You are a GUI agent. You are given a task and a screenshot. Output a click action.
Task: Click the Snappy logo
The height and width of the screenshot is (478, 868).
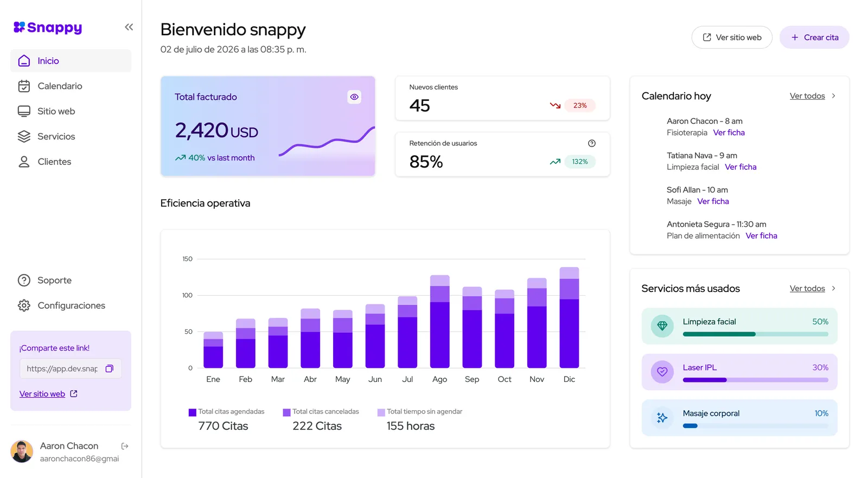(x=48, y=27)
